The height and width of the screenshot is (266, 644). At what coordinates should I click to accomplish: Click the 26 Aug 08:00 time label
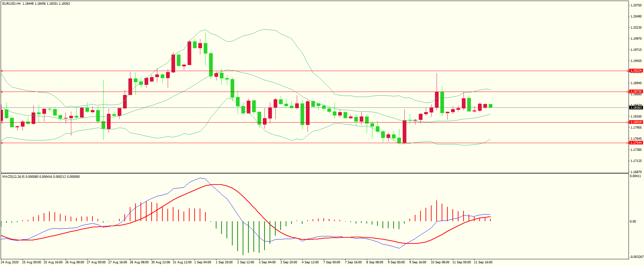[x=75, y=262]
